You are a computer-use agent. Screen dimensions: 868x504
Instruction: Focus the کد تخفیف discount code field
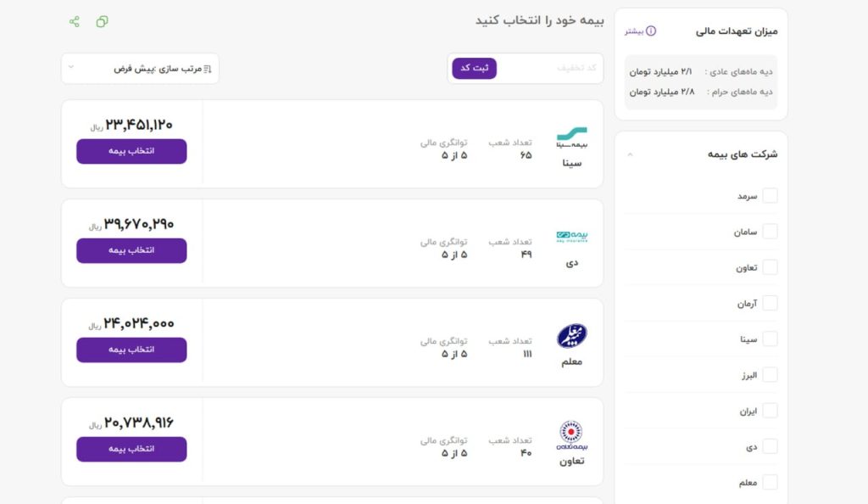tap(548, 68)
